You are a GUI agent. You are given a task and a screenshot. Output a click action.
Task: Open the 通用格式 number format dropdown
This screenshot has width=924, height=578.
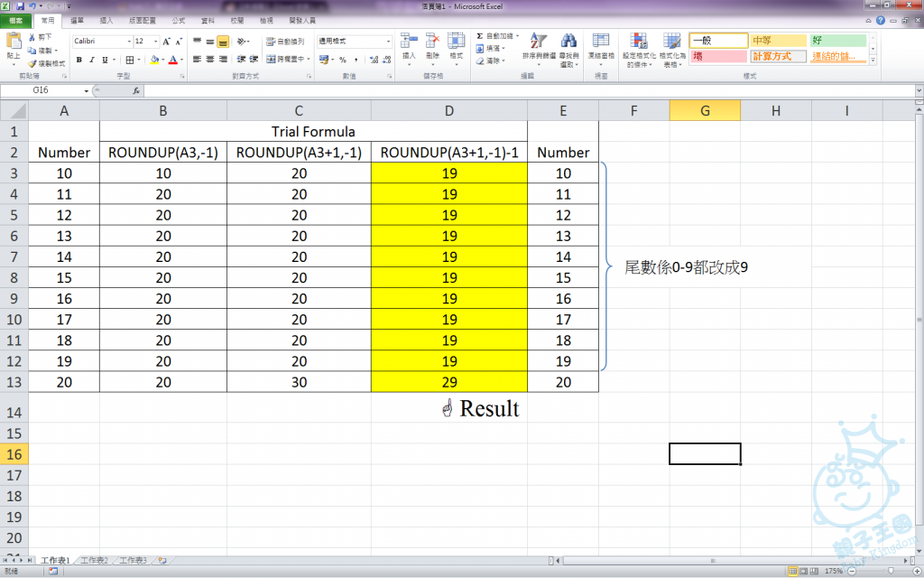click(388, 42)
